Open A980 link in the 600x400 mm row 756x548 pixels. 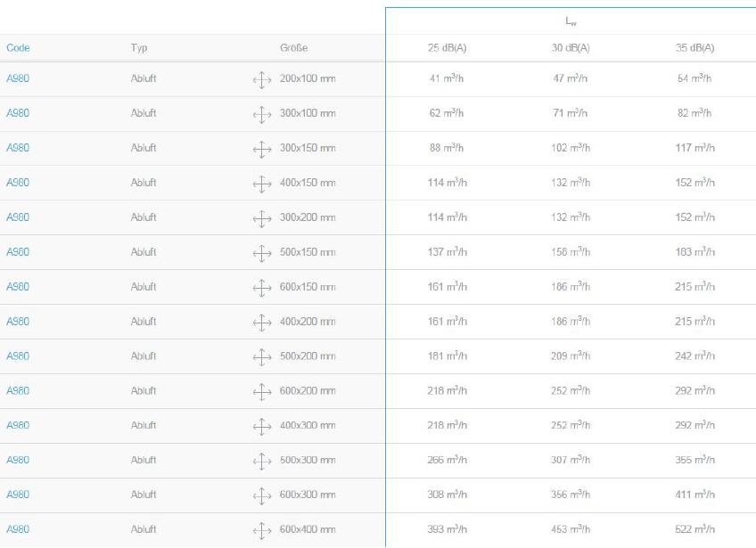click(18, 529)
